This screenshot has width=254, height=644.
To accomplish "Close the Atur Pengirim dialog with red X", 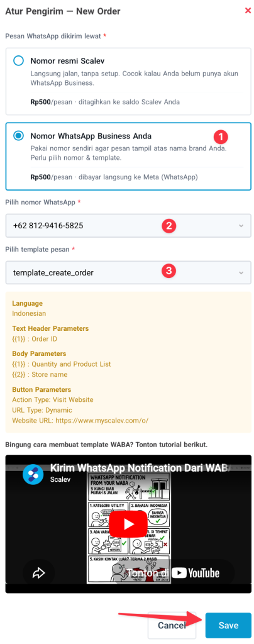I will pos(248,11).
